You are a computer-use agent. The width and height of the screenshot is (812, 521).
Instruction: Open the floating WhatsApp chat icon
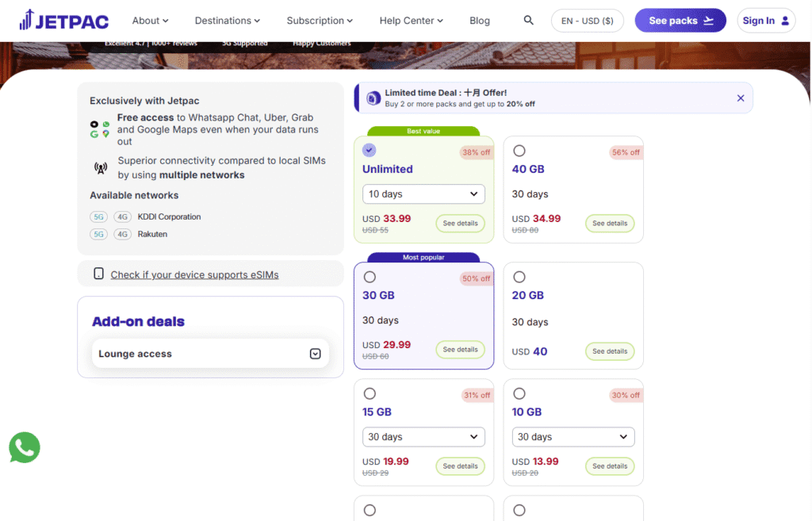pos(24,448)
